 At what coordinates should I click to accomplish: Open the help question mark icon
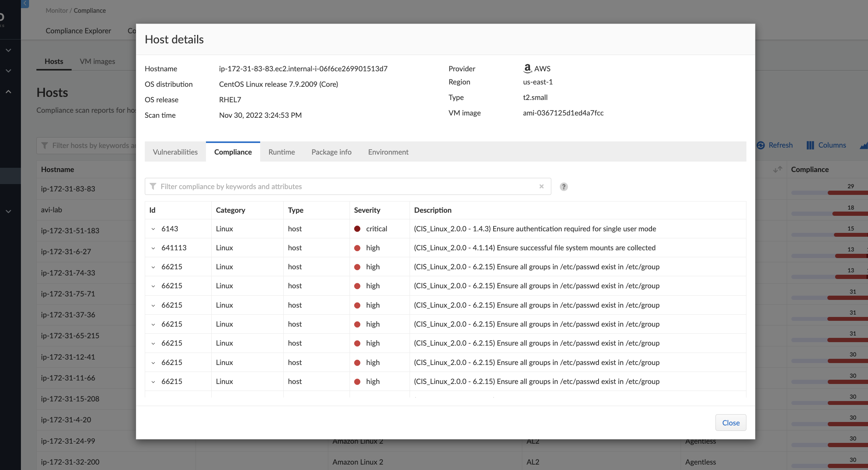coord(564,187)
